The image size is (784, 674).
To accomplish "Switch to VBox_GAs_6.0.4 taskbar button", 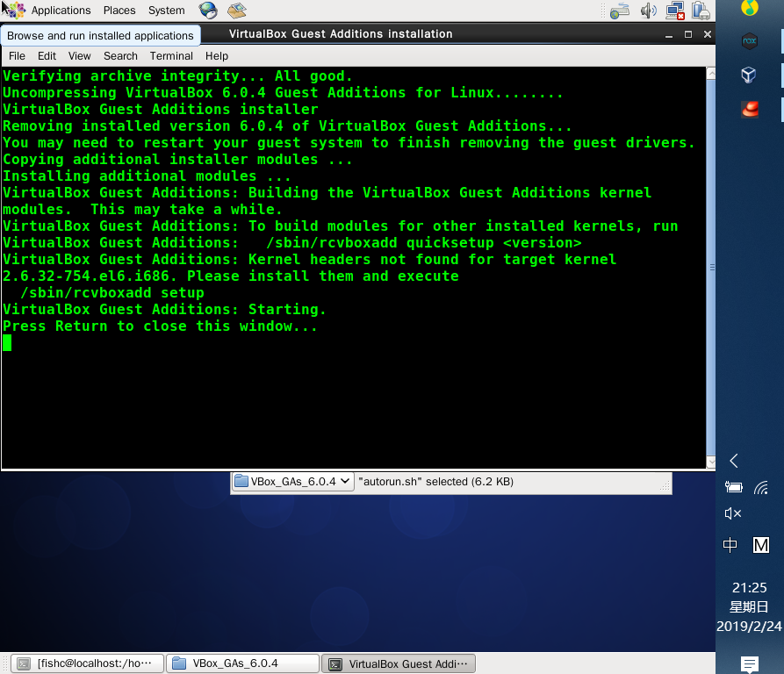I will coord(242,663).
